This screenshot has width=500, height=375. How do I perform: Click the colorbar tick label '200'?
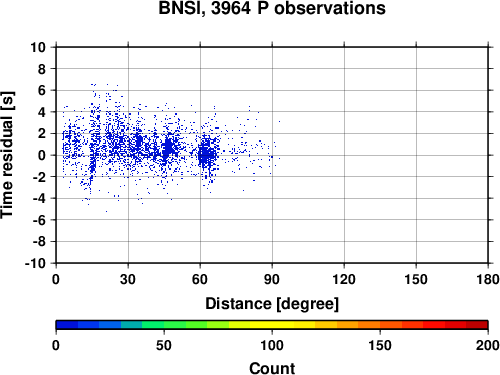(488, 345)
